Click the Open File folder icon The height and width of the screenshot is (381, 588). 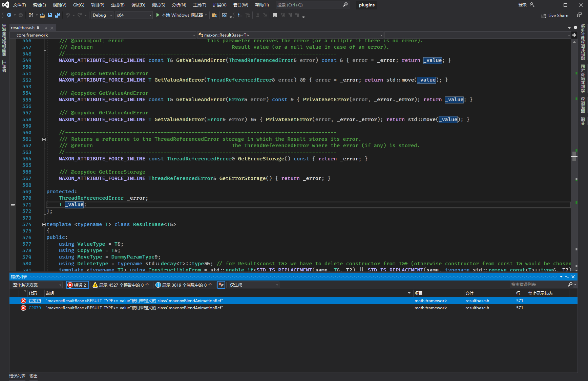(x=42, y=15)
